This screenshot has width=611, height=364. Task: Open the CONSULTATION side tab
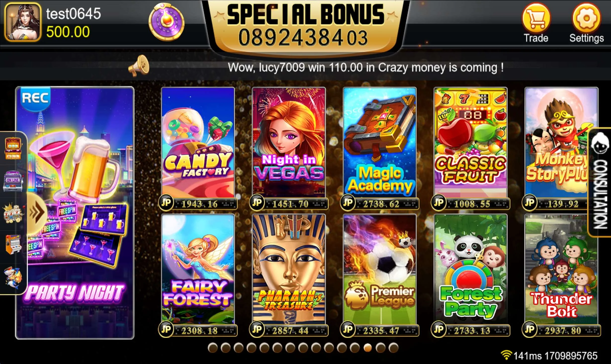[x=600, y=182]
